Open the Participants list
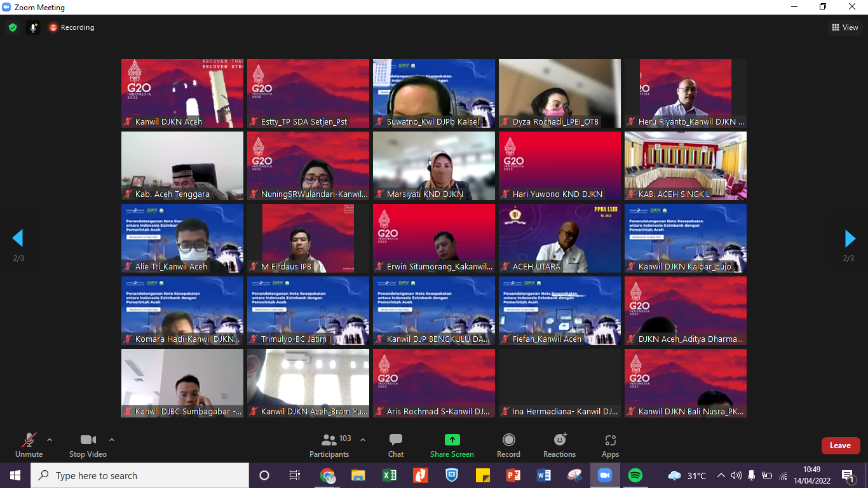The height and width of the screenshot is (488, 868). point(329,445)
